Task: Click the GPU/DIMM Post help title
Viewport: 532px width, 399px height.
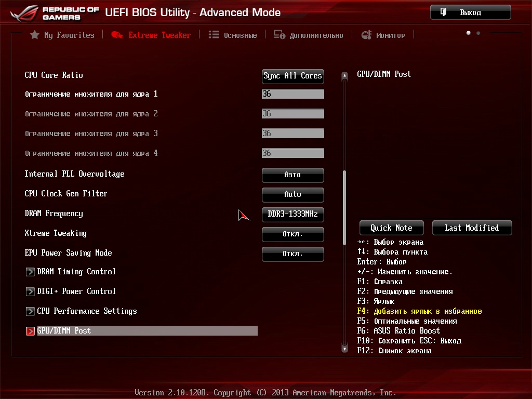Action: coord(384,74)
